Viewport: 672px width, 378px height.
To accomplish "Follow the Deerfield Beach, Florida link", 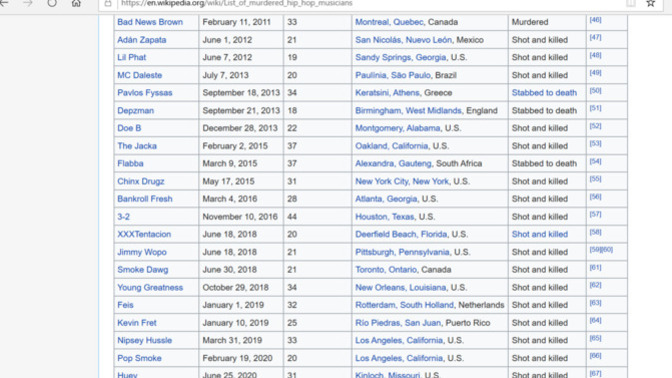I will (x=401, y=234).
